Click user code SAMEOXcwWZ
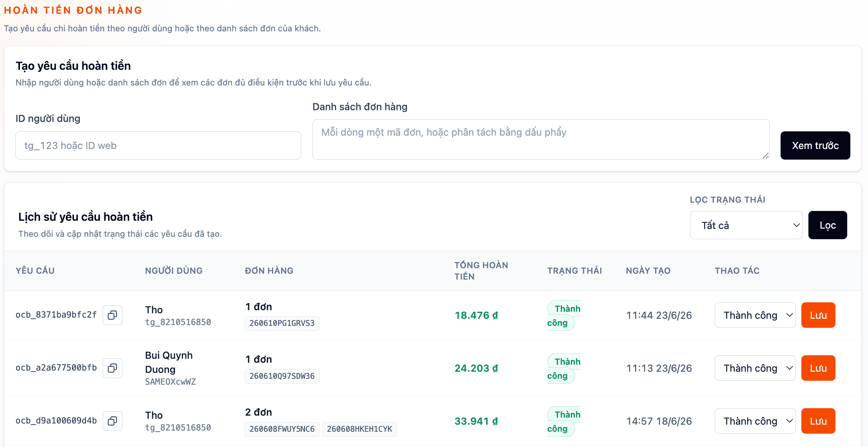This screenshot has width=868, height=447. tap(171, 382)
